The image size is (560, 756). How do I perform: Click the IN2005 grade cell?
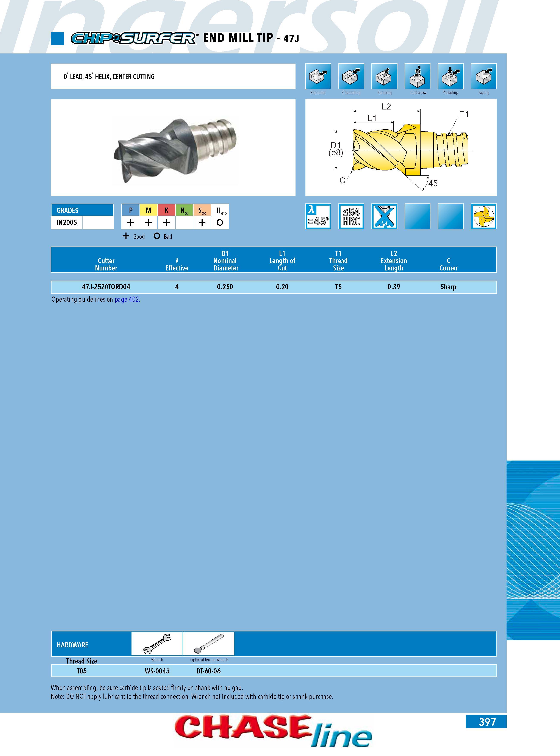(x=67, y=223)
